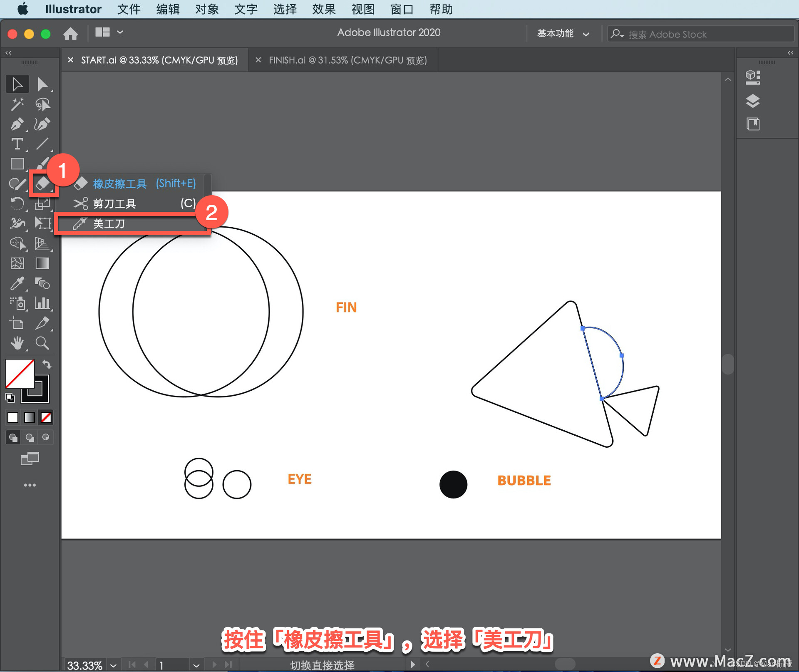Enable Draw Behind mode
This screenshot has width=799, height=672.
pos(30,437)
